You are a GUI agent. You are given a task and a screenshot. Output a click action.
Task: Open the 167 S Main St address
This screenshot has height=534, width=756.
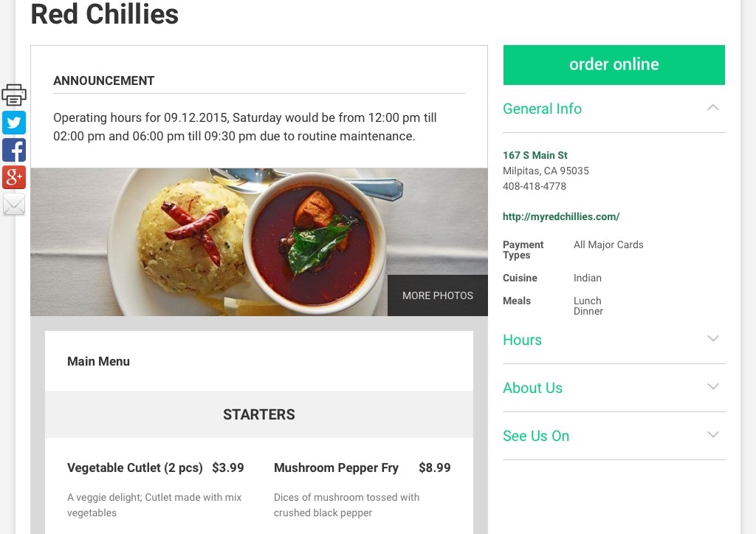tap(535, 155)
